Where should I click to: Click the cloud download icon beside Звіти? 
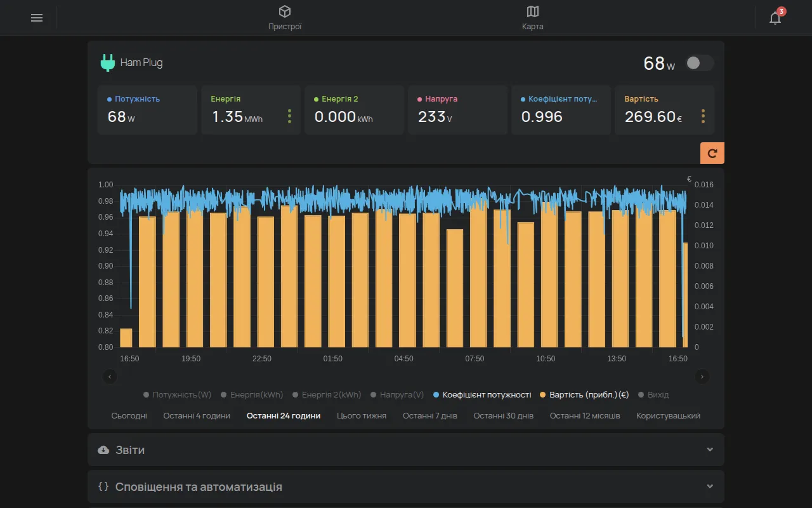coord(103,450)
